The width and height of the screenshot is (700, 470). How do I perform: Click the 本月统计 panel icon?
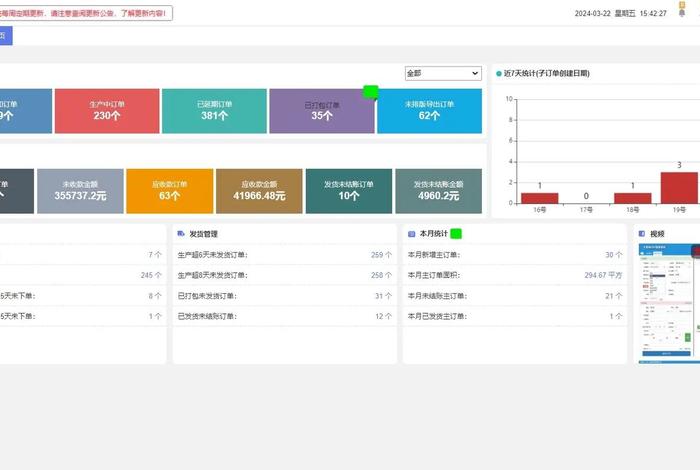tap(411, 233)
